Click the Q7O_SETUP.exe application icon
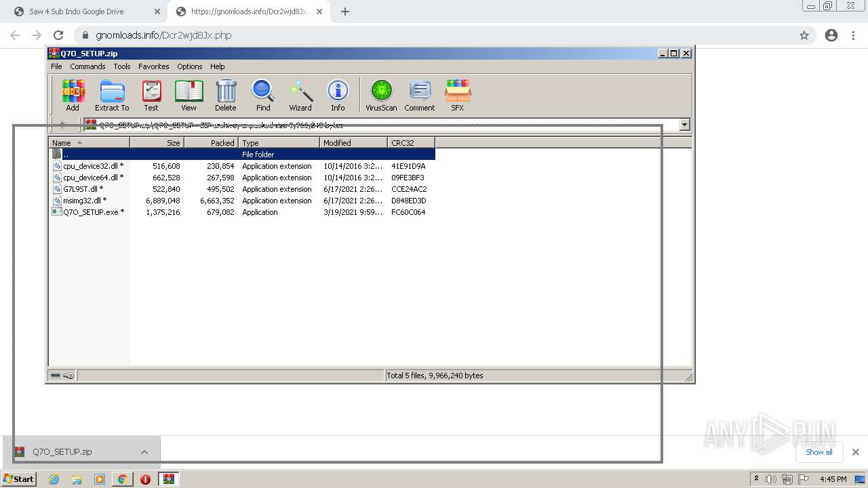This screenshot has width=868, height=488. (x=57, y=212)
